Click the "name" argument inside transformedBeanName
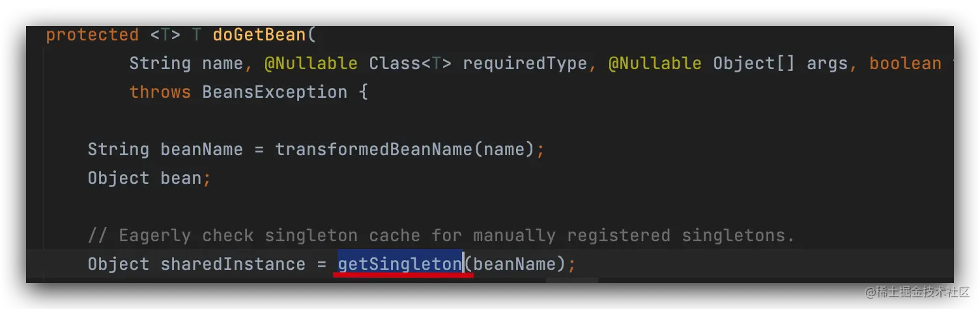Screen dimensions: 980x309 pos(504,149)
